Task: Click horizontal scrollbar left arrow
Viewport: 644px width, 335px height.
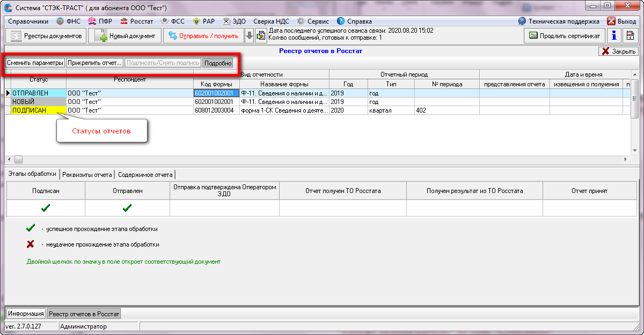Action: click(x=8, y=160)
